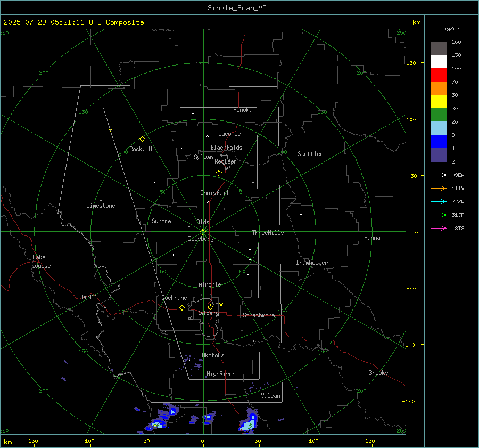The height and width of the screenshot is (448, 479).
Task: Click the Lacombe city label
Action: pos(229,134)
